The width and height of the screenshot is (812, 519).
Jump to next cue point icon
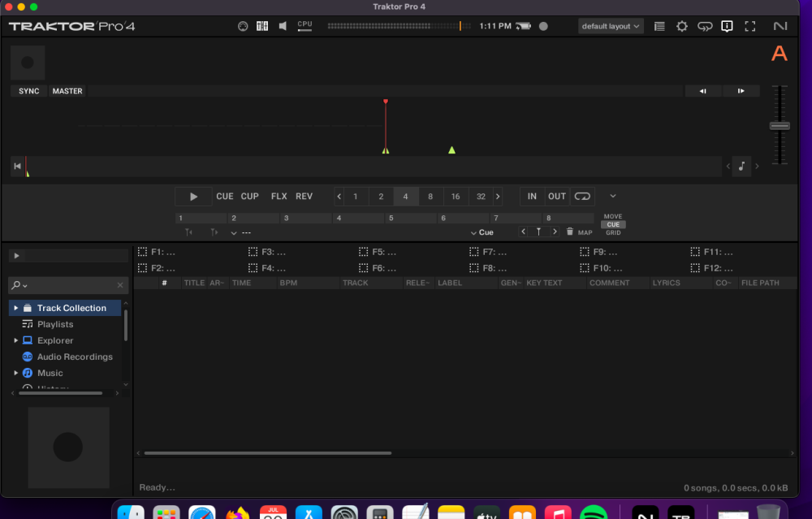point(214,232)
